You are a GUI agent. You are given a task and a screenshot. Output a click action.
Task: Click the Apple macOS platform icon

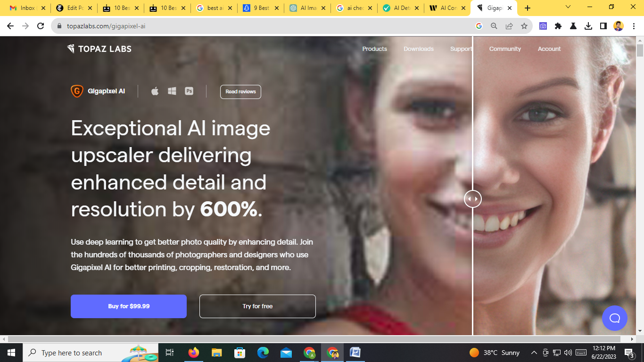point(155,91)
